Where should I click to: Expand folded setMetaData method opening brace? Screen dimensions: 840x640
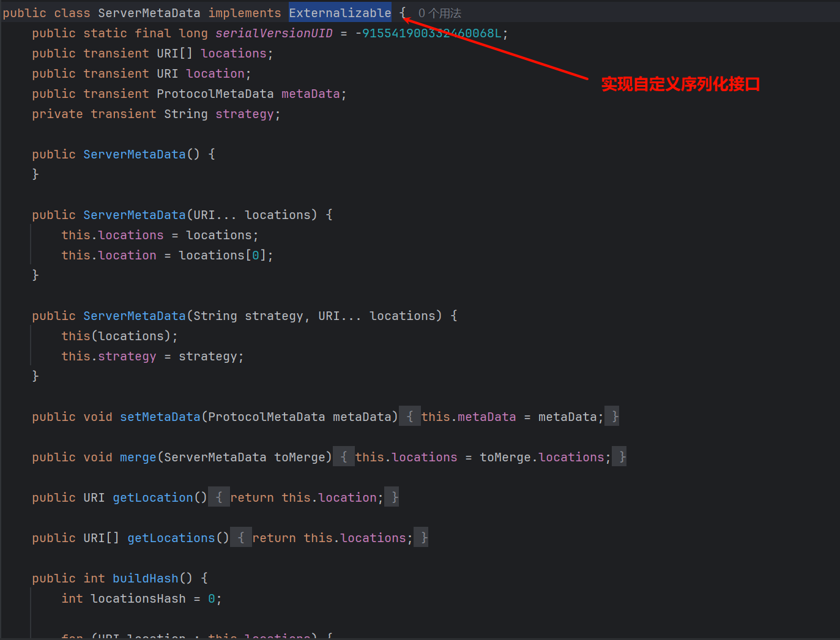pos(409,417)
